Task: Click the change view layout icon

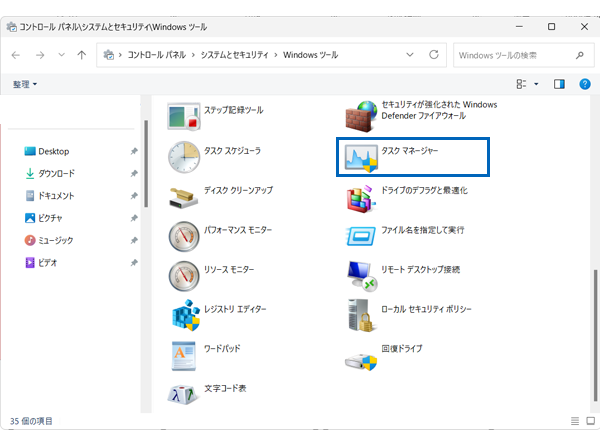Action: (x=521, y=84)
